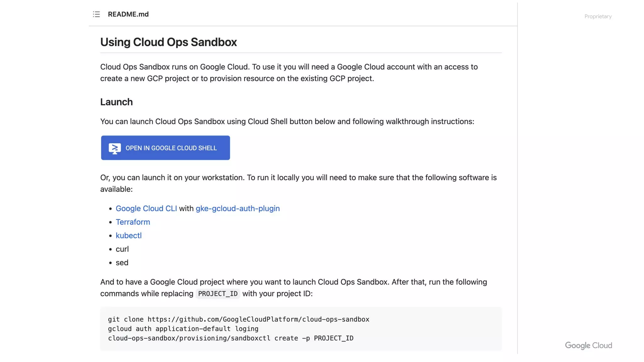The width and height of the screenshot is (644, 362).
Task: Click the workstation launch paragraph
Action: pyautogui.click(x=298, y=184)
